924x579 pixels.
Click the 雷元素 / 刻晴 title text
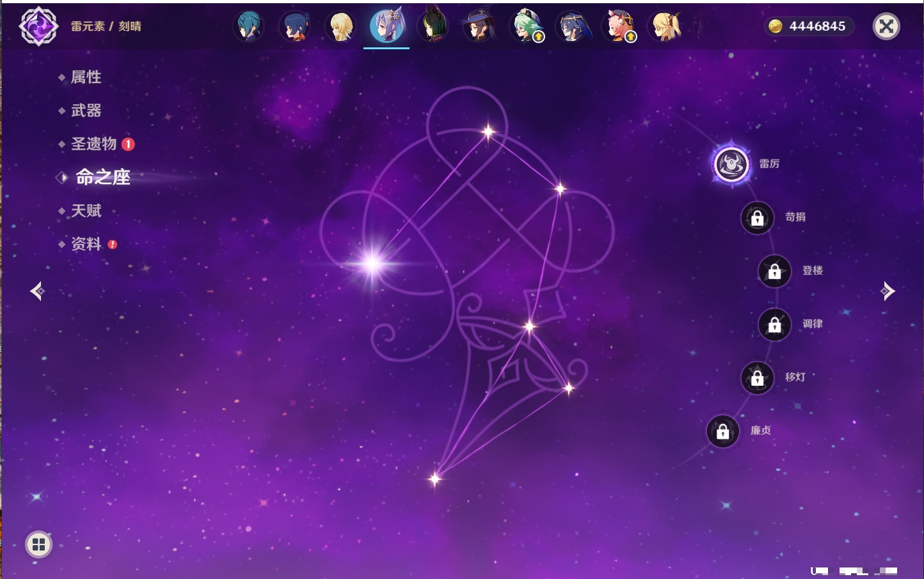pos(106,26)
